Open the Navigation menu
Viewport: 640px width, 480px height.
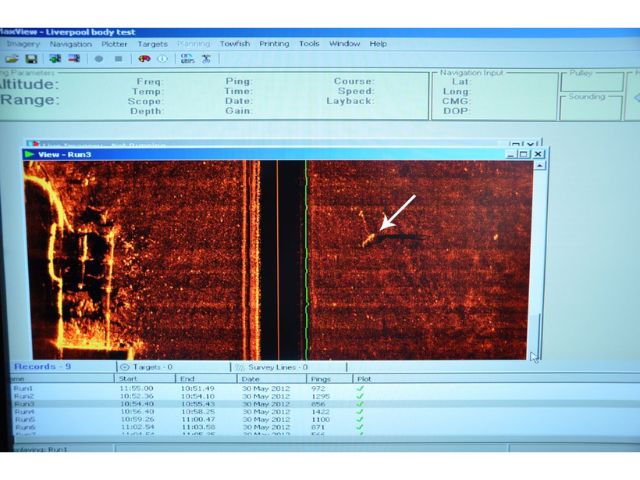[71, 44]
